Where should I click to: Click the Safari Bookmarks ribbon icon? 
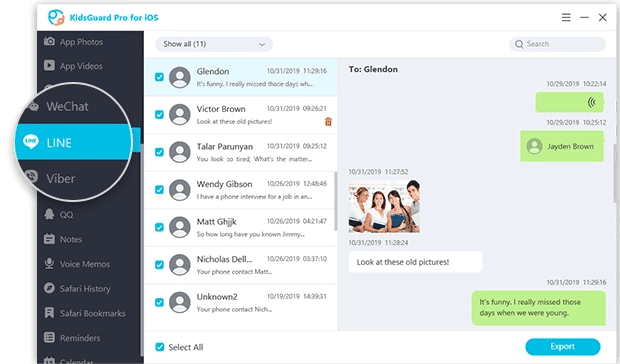point(49,313)
